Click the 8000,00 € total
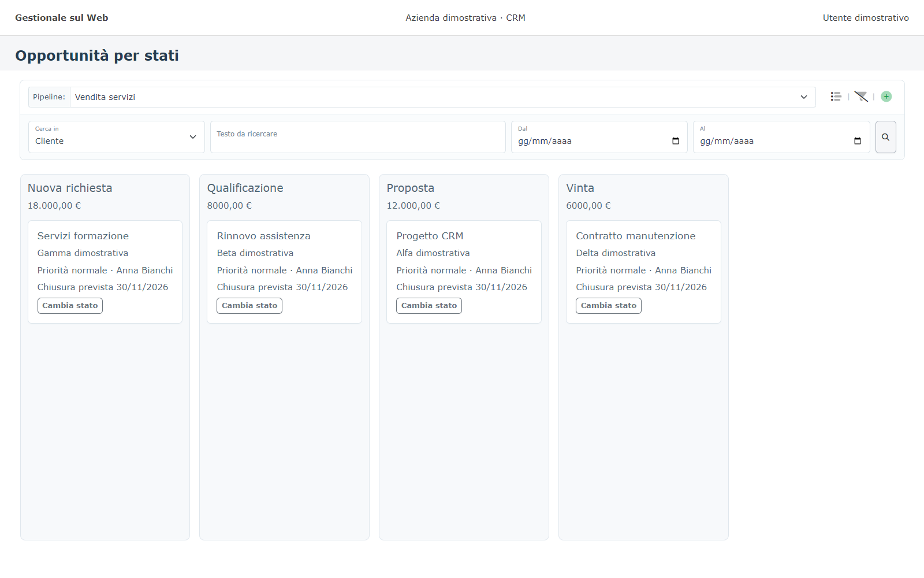 [229, 206]
